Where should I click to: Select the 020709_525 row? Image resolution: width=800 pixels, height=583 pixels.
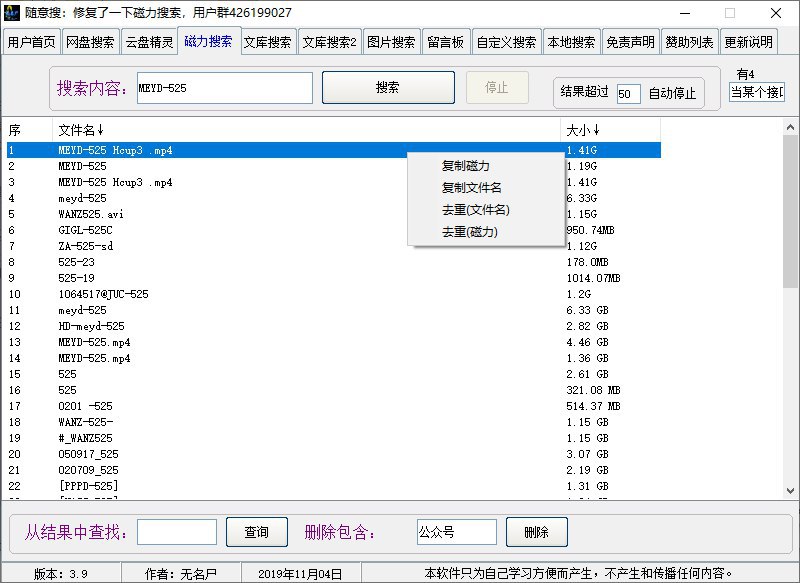pos(334,470)
